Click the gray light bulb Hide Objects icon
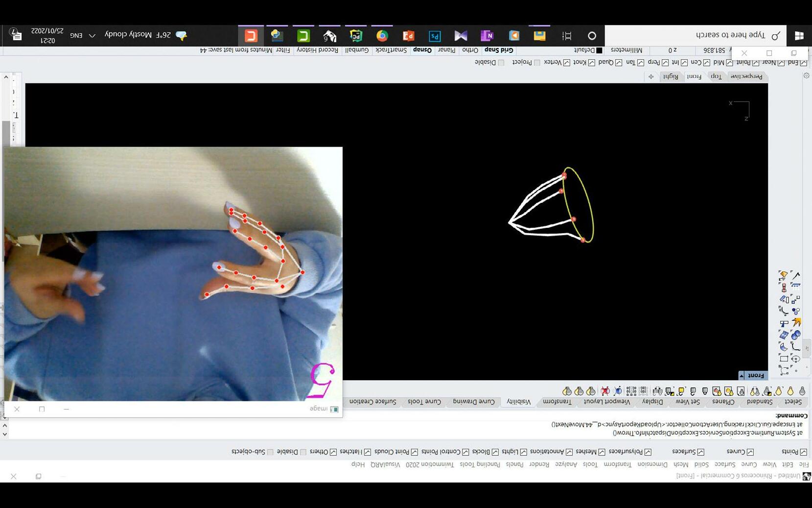Viewport: 812px width, 508px height. click(x=802, y=391)
